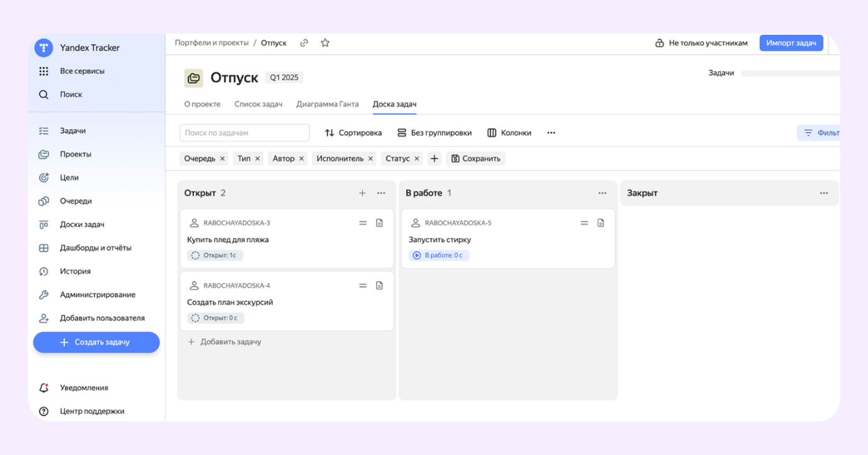Open Поиск in the sidebar
Screen dimensions: 868x455
coord(71,95)
